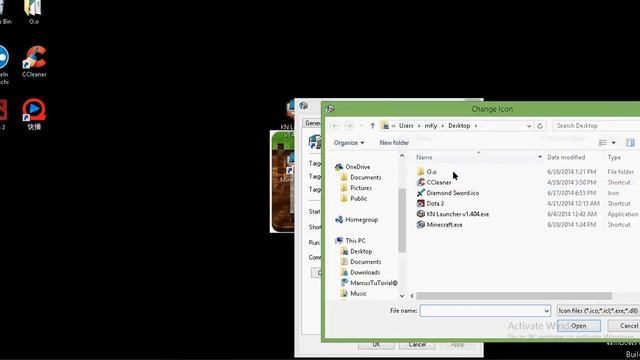Click in the File name input field
Image resolution: width=640 pixels, height=360 pixels.
(482, 311)
